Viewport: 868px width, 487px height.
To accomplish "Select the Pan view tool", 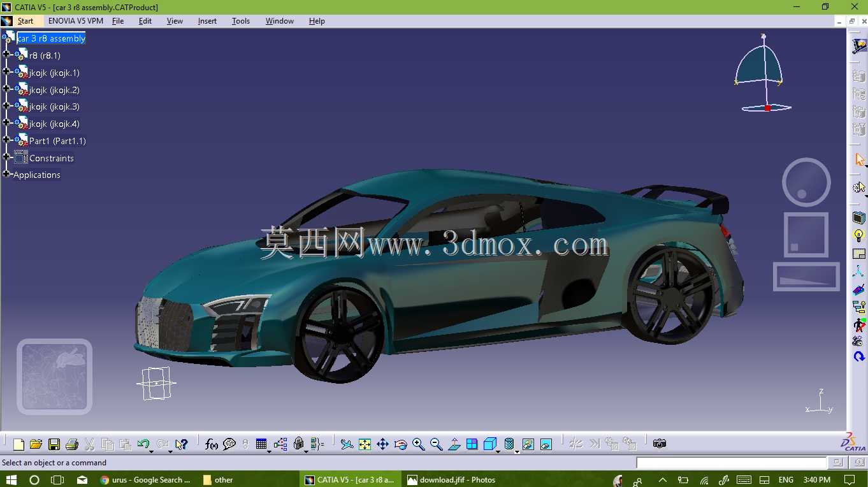I will (382, 444).
